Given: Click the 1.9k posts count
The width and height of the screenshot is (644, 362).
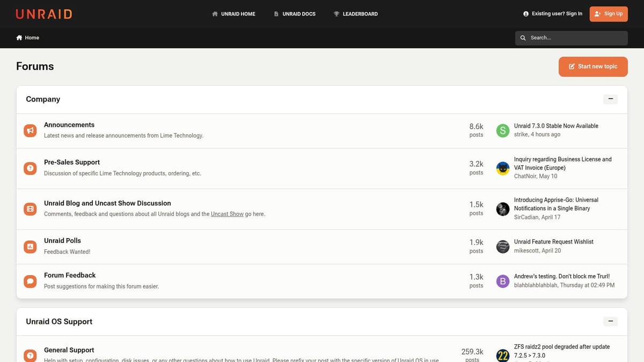Looking at the screenshot, I should (476, 247).
